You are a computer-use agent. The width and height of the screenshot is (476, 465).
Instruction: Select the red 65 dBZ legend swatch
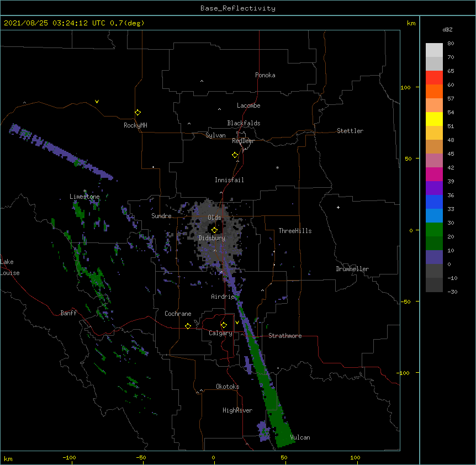[x=434, y=78]
